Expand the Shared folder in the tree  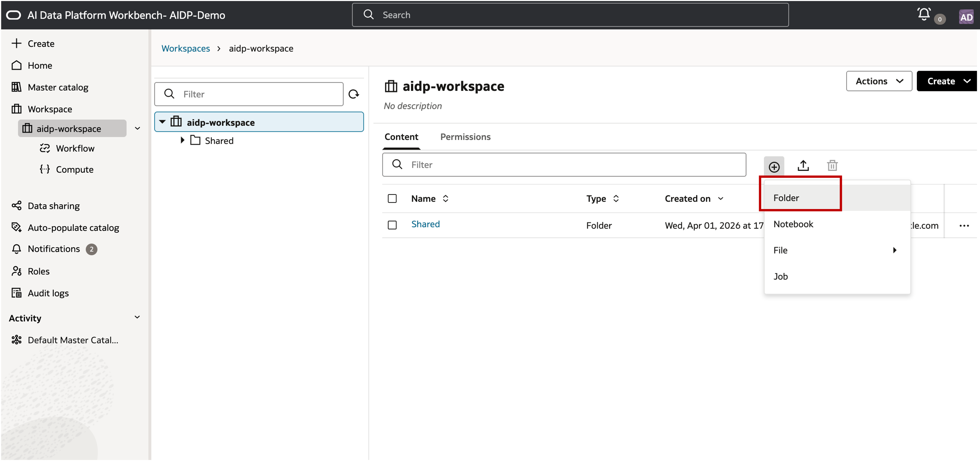(183, 140)
